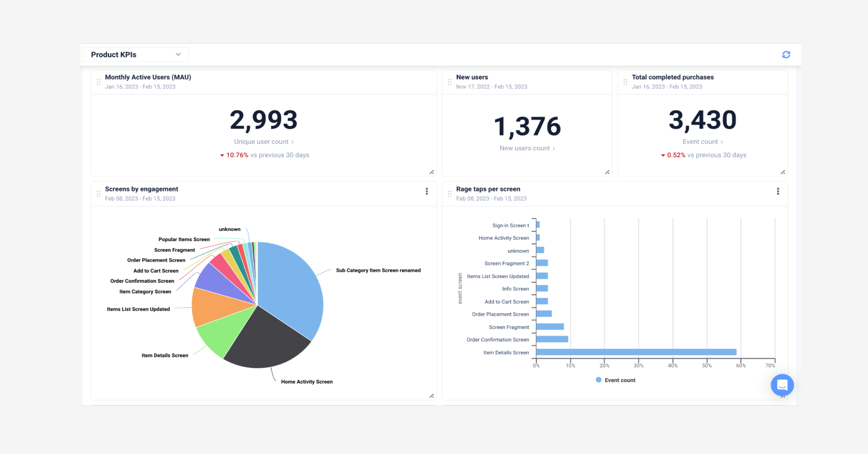The height and width of the screenshot is (454, 868).
Task: Open New users count link
Action: (x=527, y=148)
